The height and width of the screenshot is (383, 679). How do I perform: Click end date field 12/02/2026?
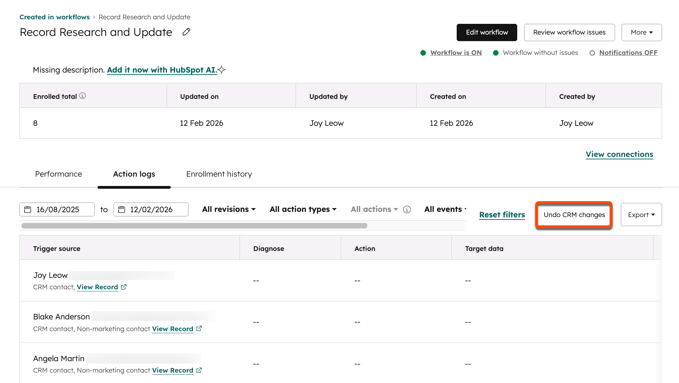pyautogui.click(x=151, y=210)
